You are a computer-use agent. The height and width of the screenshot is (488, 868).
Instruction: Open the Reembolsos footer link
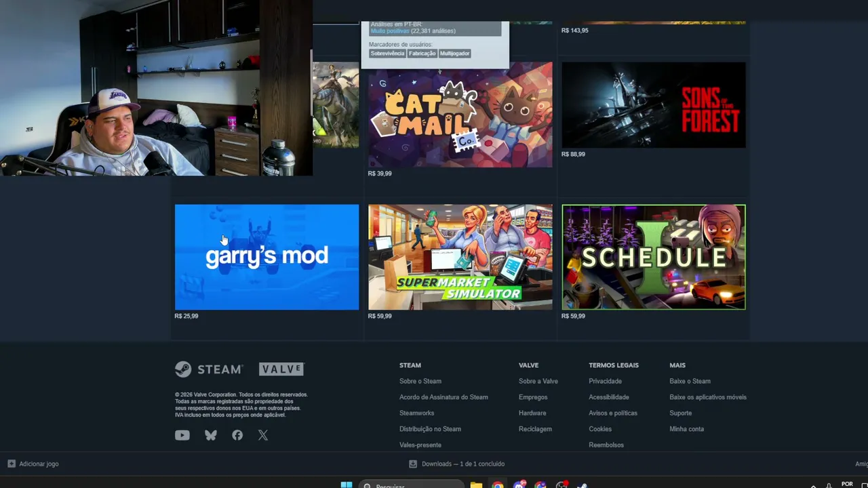[606, 445]
